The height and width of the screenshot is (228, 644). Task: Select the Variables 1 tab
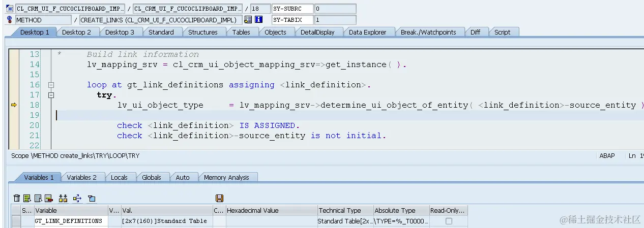39,177
